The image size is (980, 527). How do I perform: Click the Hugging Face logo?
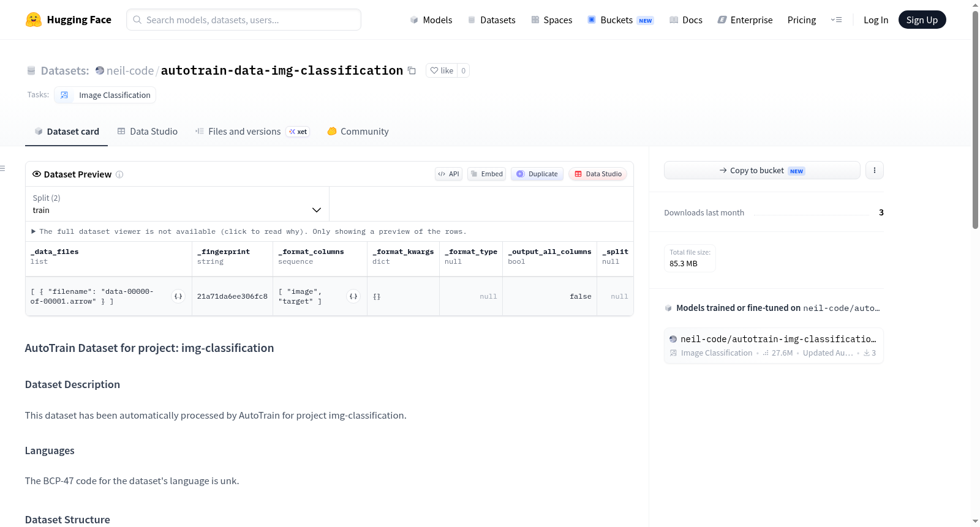(x=68, y=20)
